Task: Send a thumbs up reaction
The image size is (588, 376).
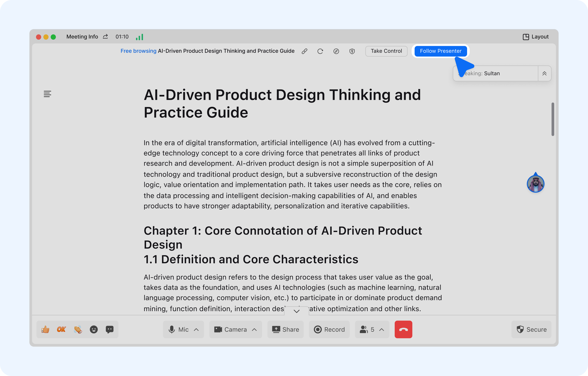Action: pos(45,329)
